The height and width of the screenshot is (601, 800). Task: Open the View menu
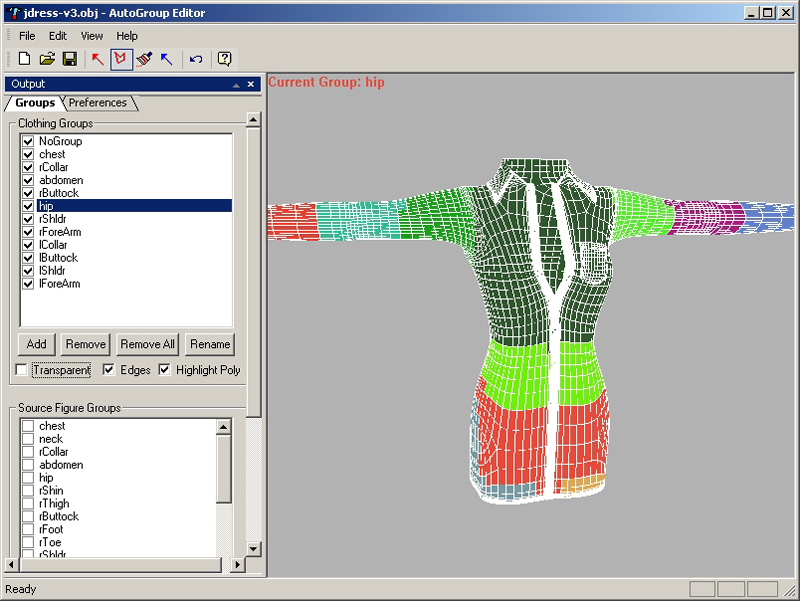[x=92, y=36]
